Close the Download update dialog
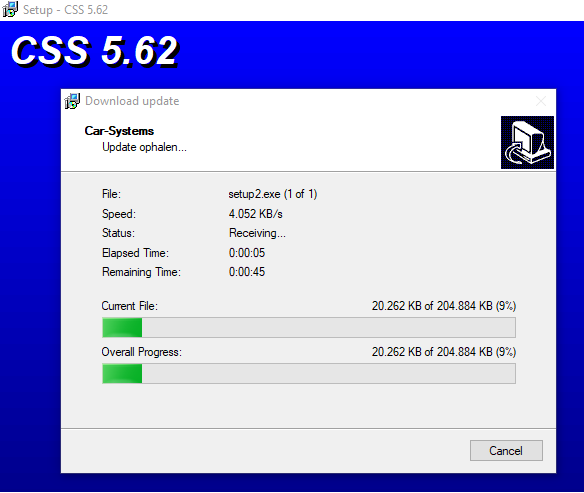The width and height of the screenshot is (584, 493). click(541, 101)
